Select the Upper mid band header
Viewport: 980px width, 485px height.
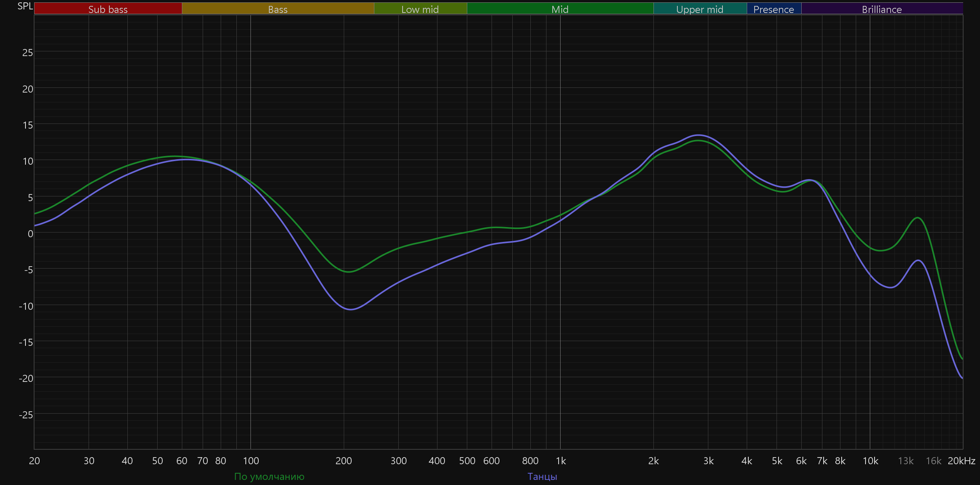click(x=700, y=9)
